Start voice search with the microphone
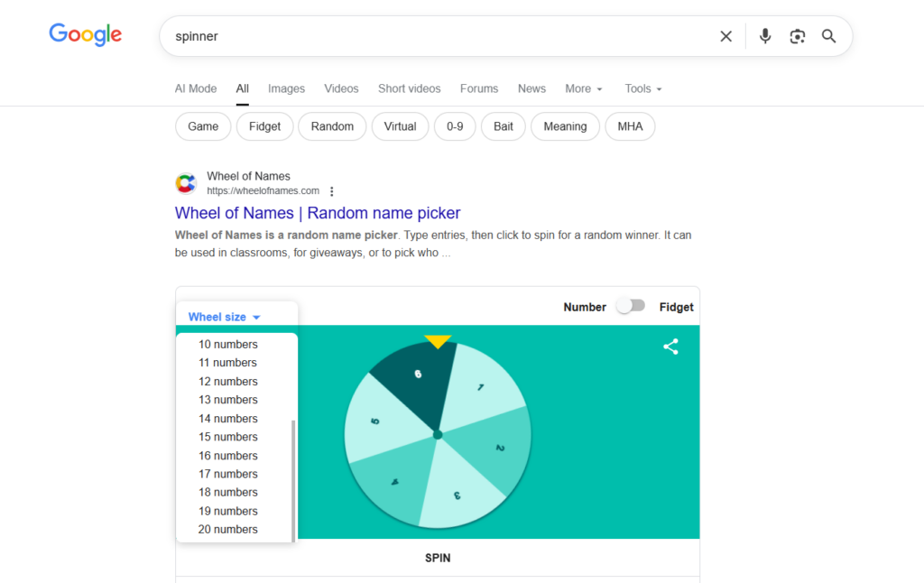The height and width of the screenshot is (583, 924). [x=765, y=36]
